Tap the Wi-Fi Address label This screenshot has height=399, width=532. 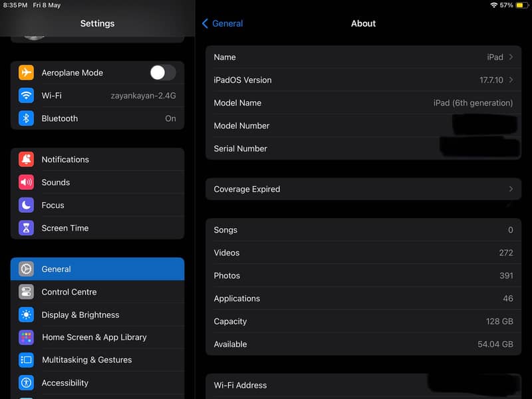[x=240, y=385]
